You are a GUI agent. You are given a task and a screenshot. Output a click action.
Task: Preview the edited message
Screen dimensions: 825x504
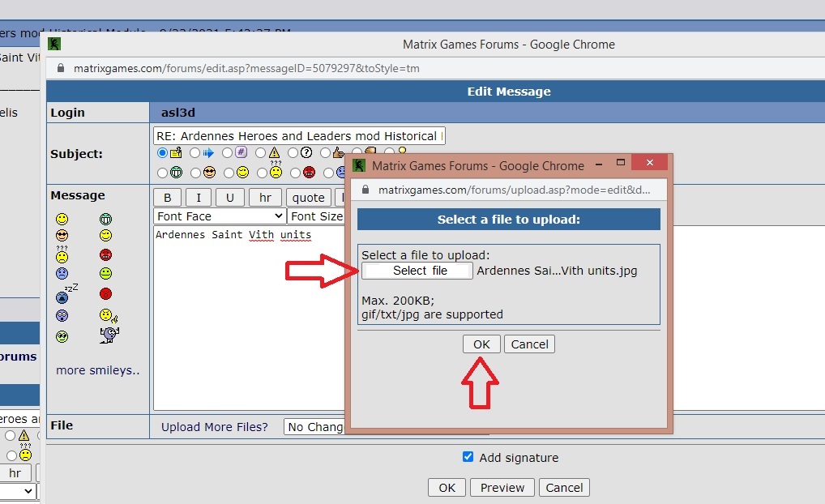click(502, 488)
